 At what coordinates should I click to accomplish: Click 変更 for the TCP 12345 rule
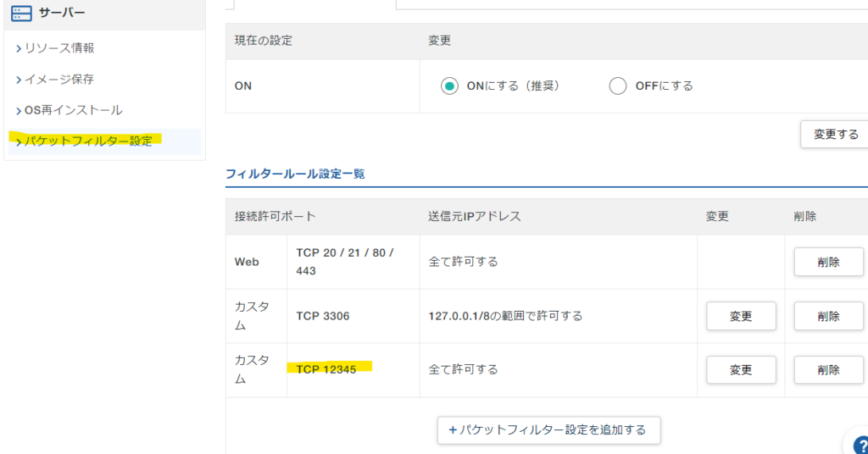click(741, 370)
